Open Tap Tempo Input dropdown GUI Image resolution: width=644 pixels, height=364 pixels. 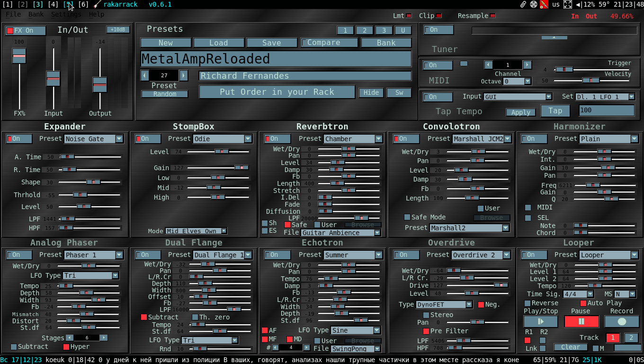(518, 97)
